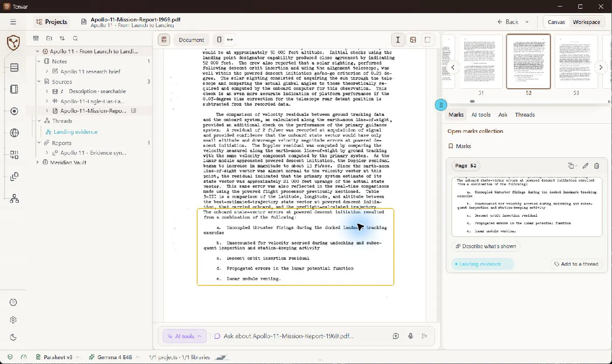Open the Parakeet v3 model dropdown

click(58, 357)
